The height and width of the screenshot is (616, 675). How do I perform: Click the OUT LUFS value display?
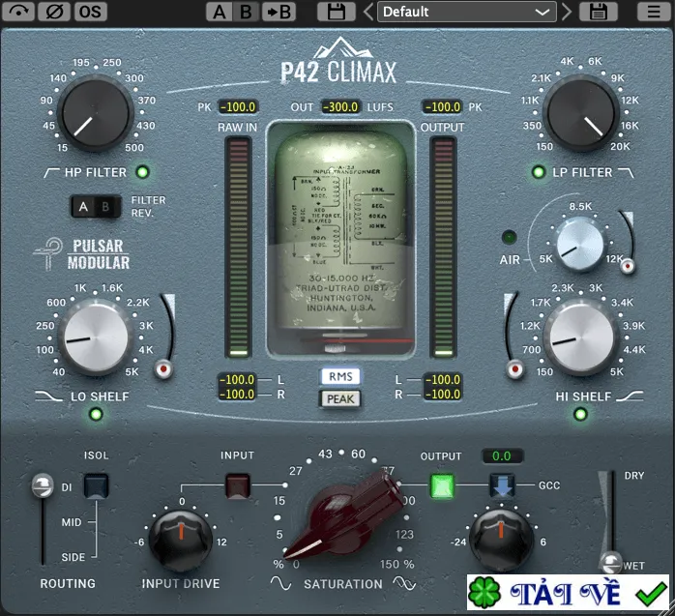point(340,106)
